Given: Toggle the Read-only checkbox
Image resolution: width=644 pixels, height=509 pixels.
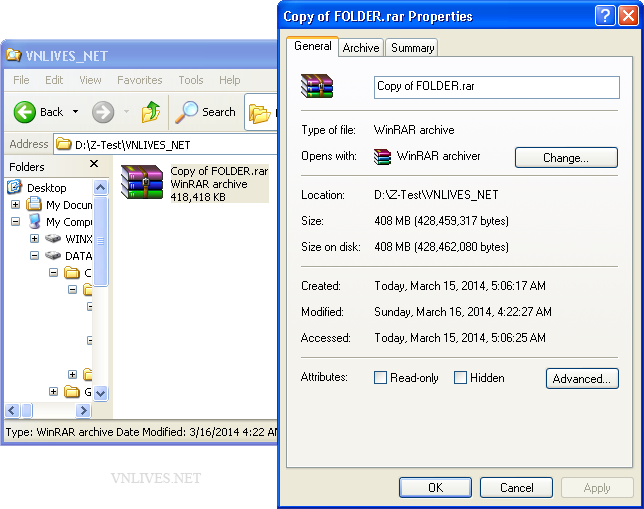Looking at the screenshot, I should click(x=380, y=378).
